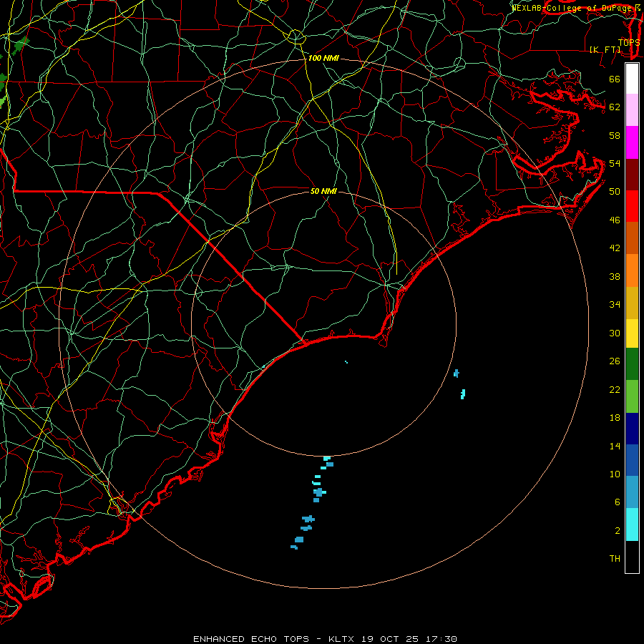Click the '50 NMI' range ring label
The image size is (644, 644).
pyautogui.click(x=323, y=191)
